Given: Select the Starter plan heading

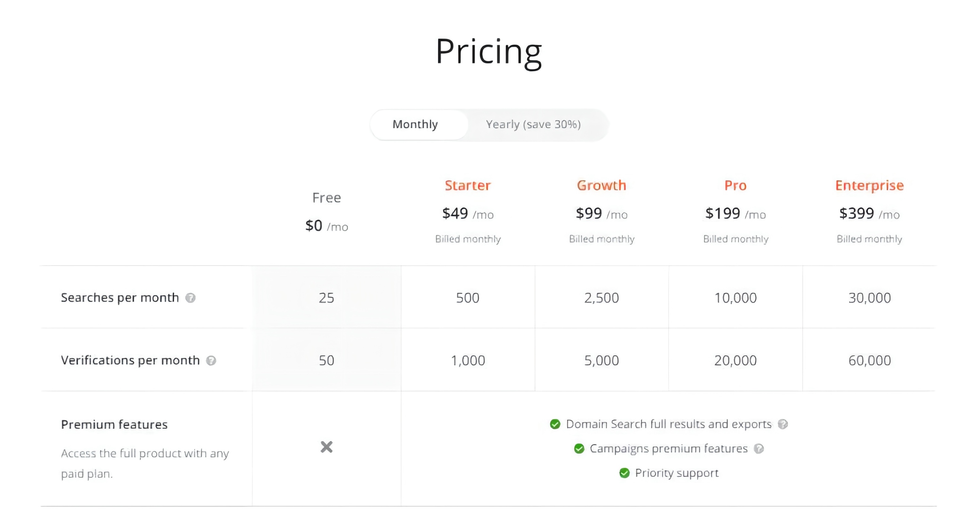Looking at the screenshot, I should point(468,185).
